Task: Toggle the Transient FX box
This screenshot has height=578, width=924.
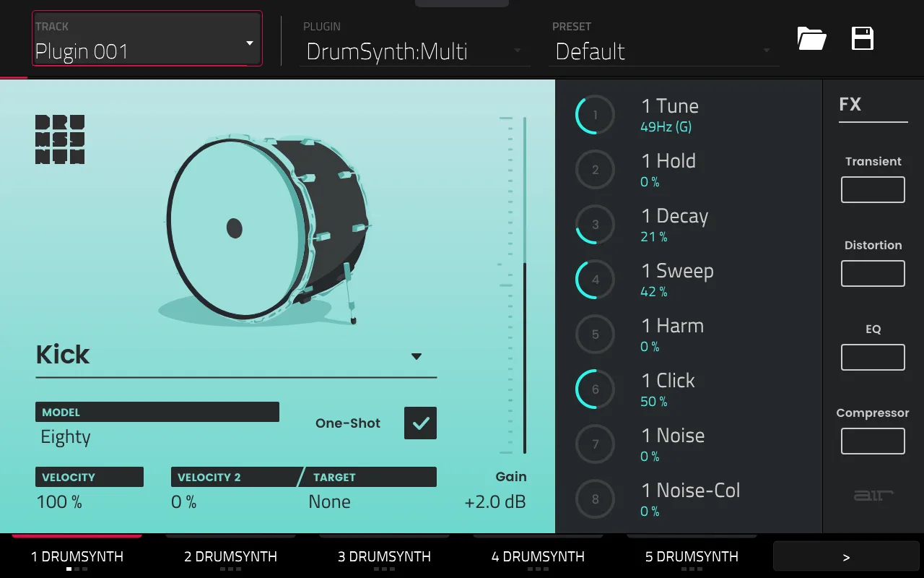Action: tap(873, 190)
